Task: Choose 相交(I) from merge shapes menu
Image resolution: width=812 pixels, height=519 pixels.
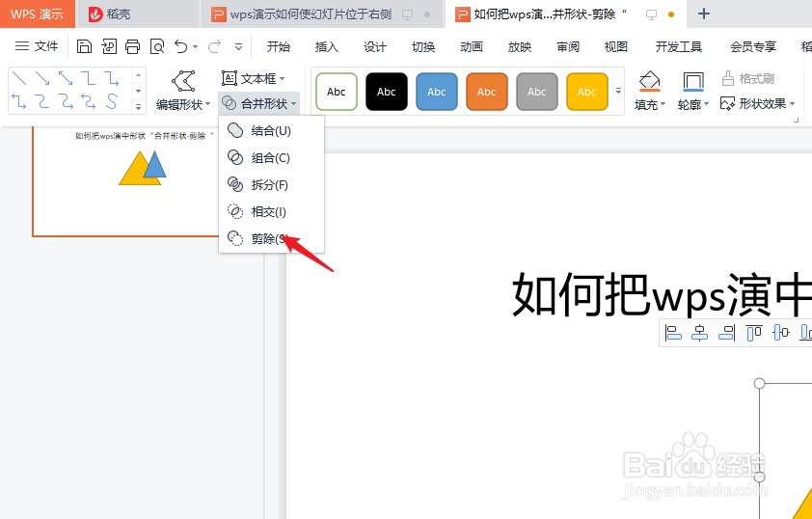Action: pos(271,211)
